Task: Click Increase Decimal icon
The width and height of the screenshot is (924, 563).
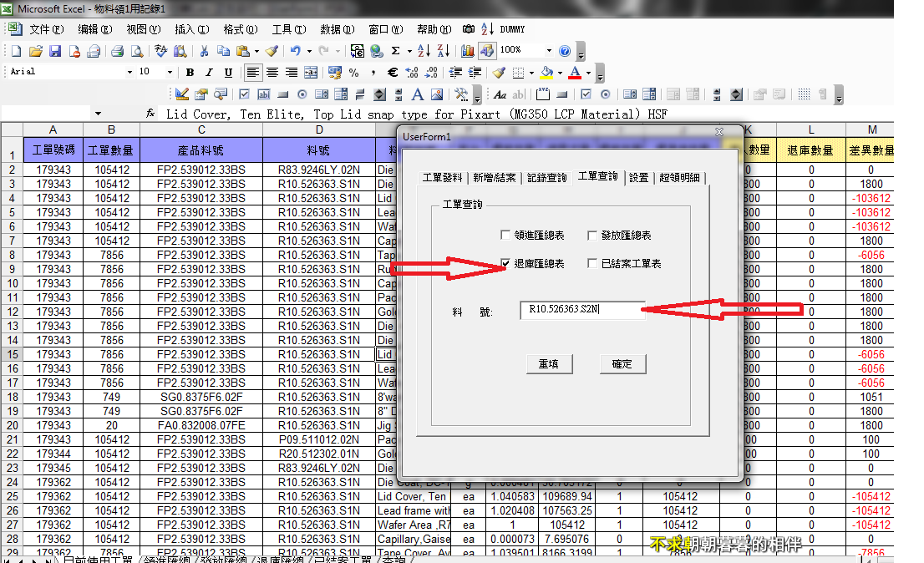Action: point(412,73)
